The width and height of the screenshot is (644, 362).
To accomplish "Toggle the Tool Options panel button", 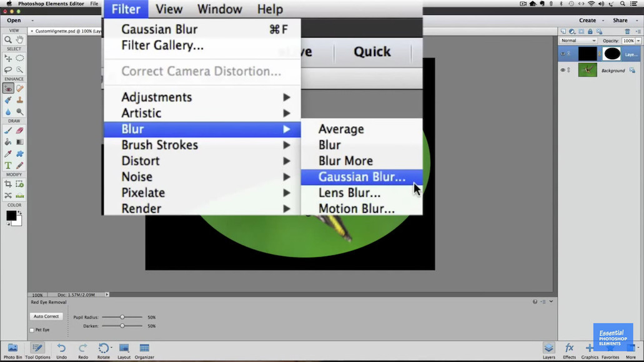I will (x=37, y=351).
